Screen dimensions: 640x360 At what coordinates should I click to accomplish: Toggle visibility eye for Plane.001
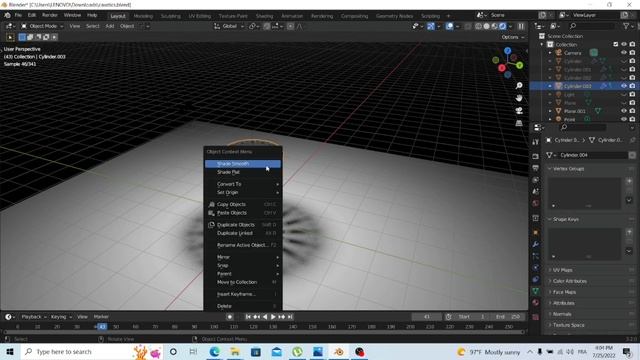coord(624,111)
